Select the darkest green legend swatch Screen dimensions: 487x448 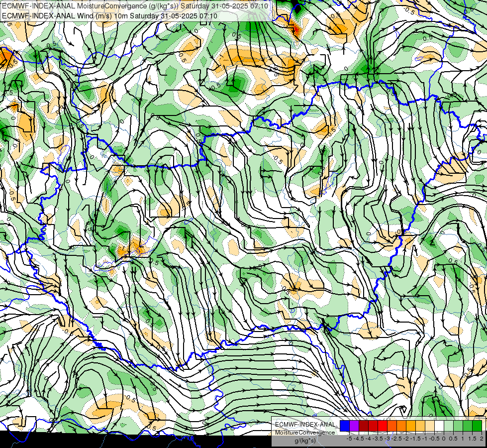tap(477, 426)
